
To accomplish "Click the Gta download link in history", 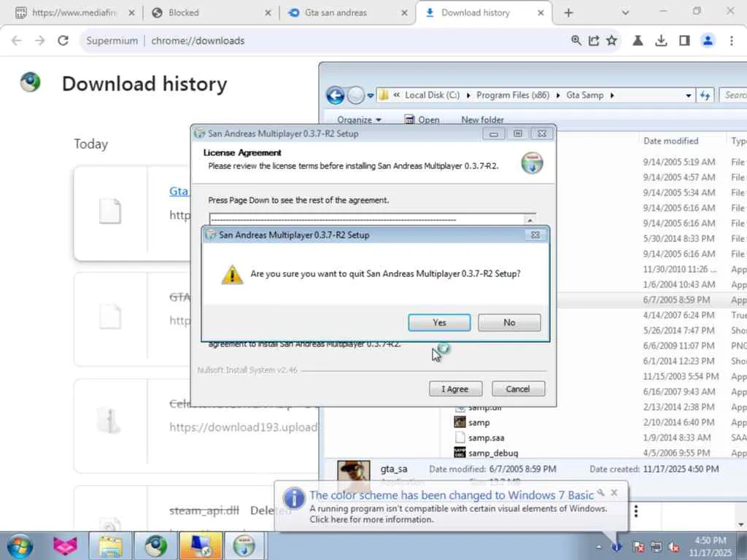I will tap(179, 191).
